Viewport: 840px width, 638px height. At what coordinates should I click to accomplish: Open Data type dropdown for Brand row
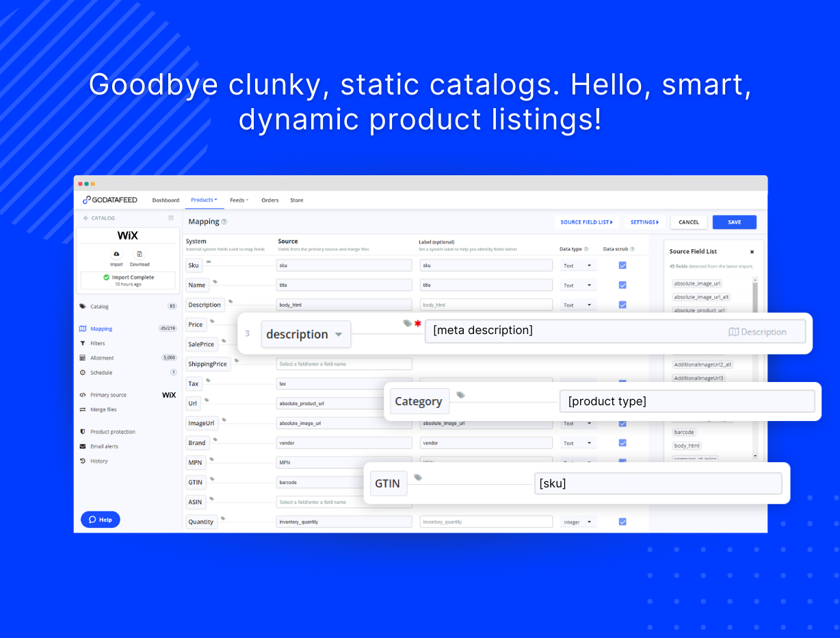[578, 443]
